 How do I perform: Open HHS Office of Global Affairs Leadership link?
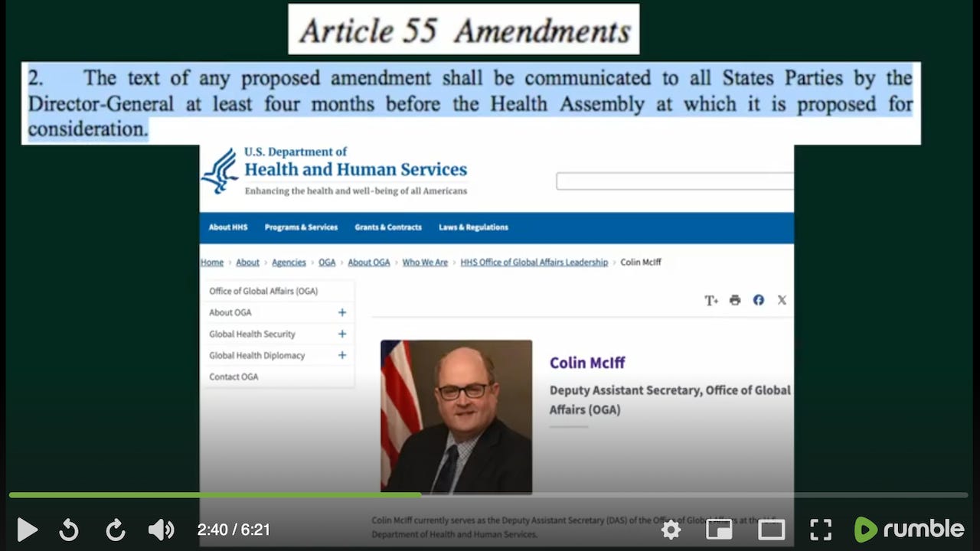(x=534, y=262)
